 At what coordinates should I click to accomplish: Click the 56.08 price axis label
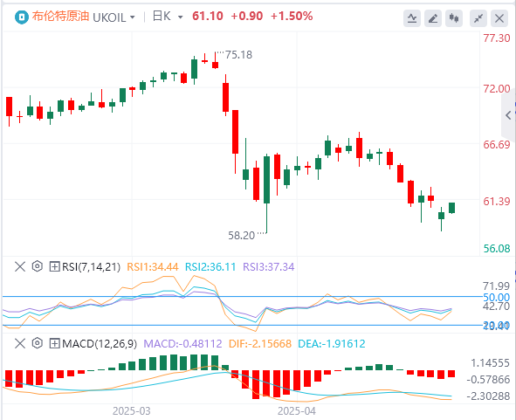(x=497, y=249)
